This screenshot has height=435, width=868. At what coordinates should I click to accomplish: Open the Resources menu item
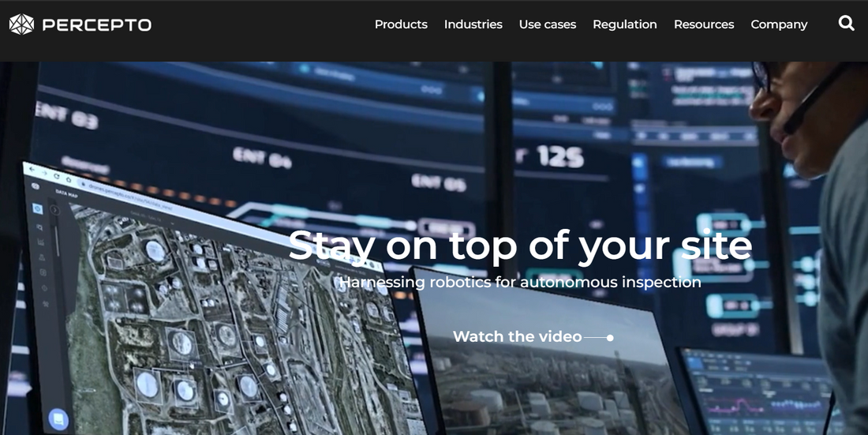(703, 24)
